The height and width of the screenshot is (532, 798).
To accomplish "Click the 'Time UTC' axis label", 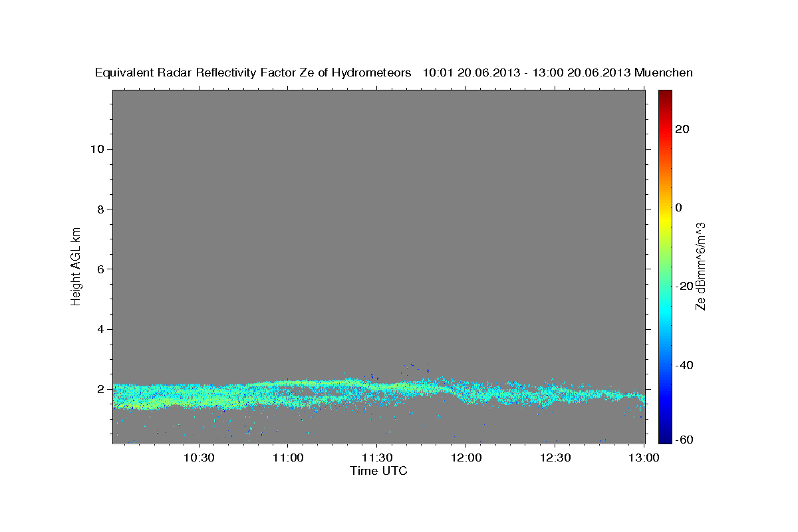I will pos(378,471).
